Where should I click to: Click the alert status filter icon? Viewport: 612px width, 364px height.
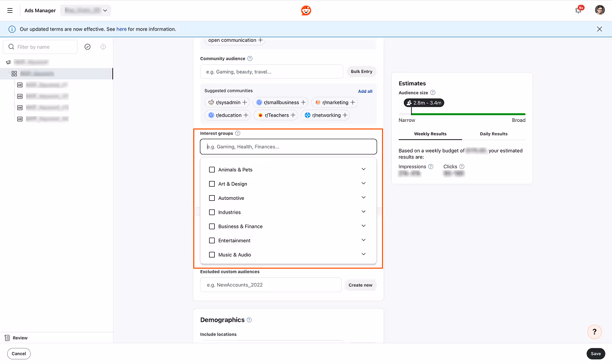pyautogui.click(x=103, y=46)
